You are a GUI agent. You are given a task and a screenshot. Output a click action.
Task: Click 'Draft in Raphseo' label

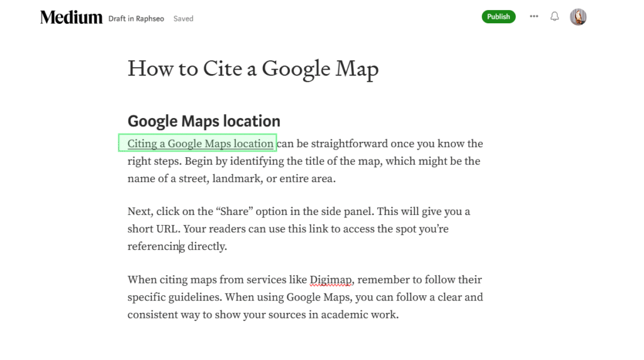click(x=136, y=18)
